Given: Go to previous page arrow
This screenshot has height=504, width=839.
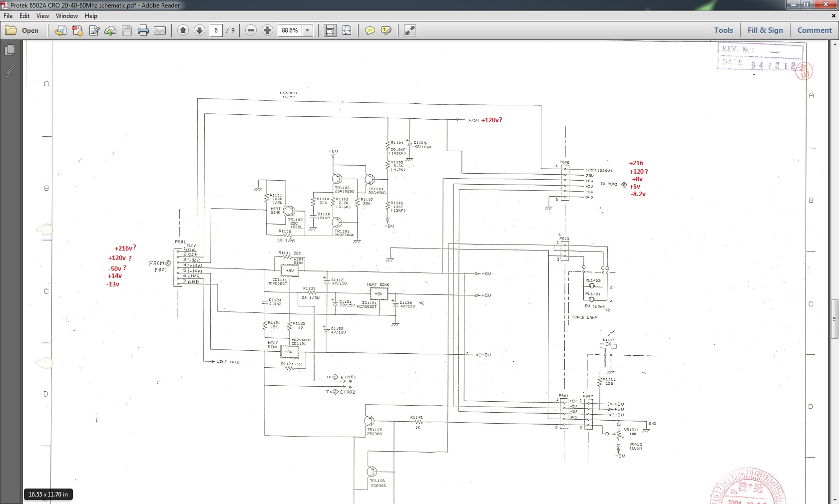Looking at the screenshot, I should tap(183, 30).
